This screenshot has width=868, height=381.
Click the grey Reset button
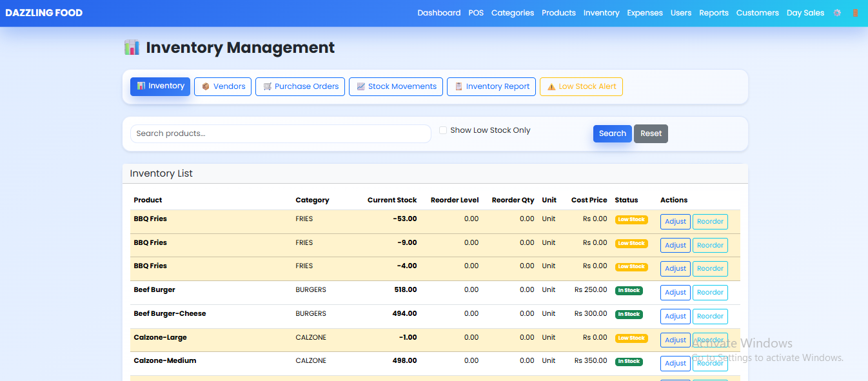[x=651, y=133]
